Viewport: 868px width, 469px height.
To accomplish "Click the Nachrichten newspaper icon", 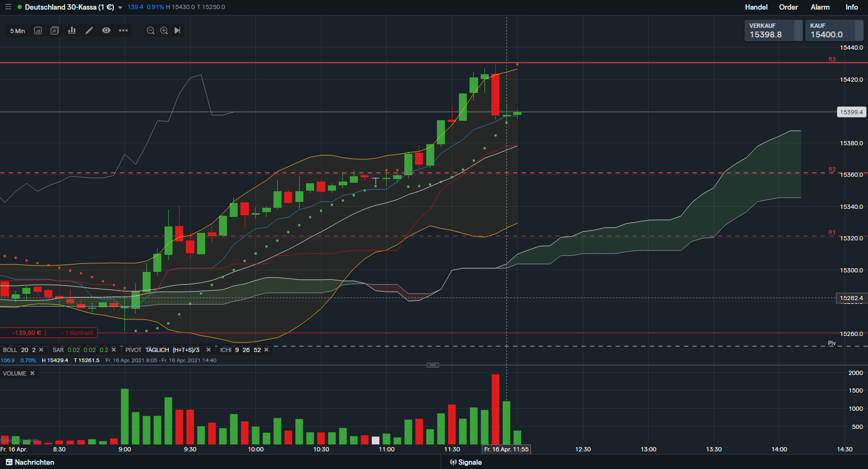I will coord(9,462).
